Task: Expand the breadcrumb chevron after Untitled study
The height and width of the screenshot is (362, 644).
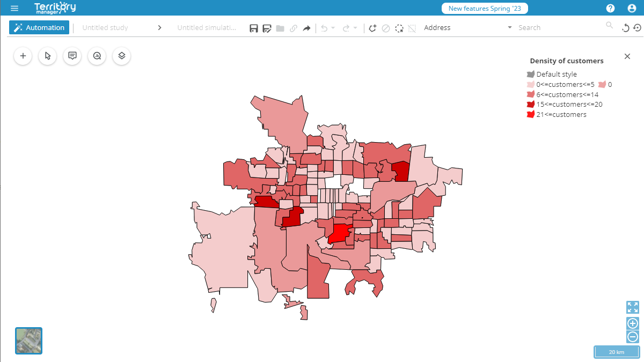Action: [159, 28]
